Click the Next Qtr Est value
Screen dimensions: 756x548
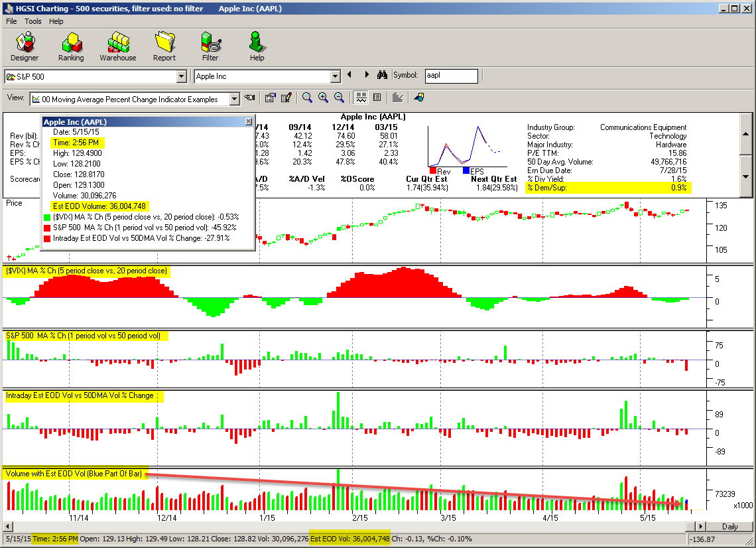click(x=497, y=188)
